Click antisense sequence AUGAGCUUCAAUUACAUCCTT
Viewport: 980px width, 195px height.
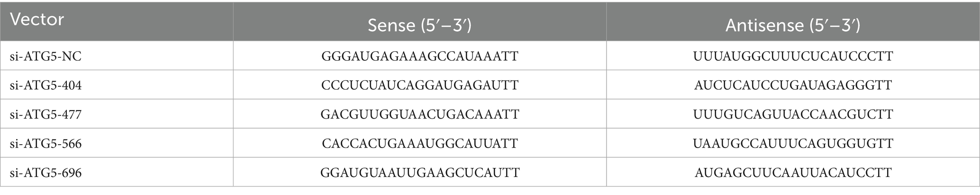pyautogui.click(x=793, y=173)
